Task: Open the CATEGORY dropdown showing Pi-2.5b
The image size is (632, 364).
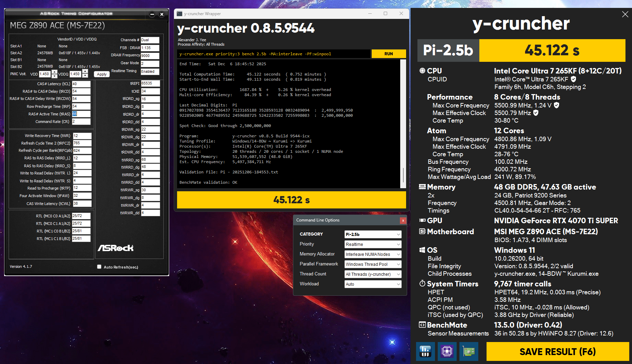Action: 373,234
